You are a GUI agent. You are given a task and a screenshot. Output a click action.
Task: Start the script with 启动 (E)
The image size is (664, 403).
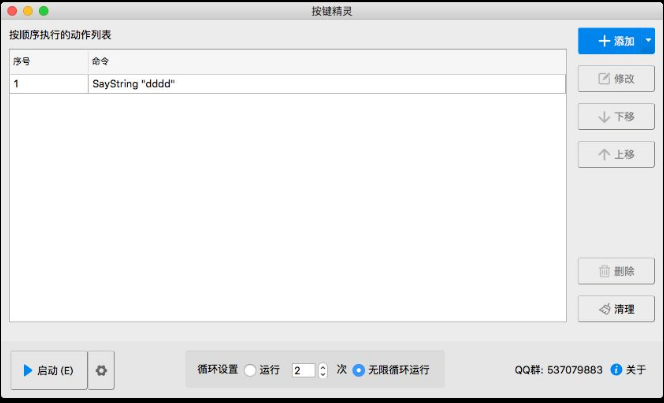(x=48, y=370)
